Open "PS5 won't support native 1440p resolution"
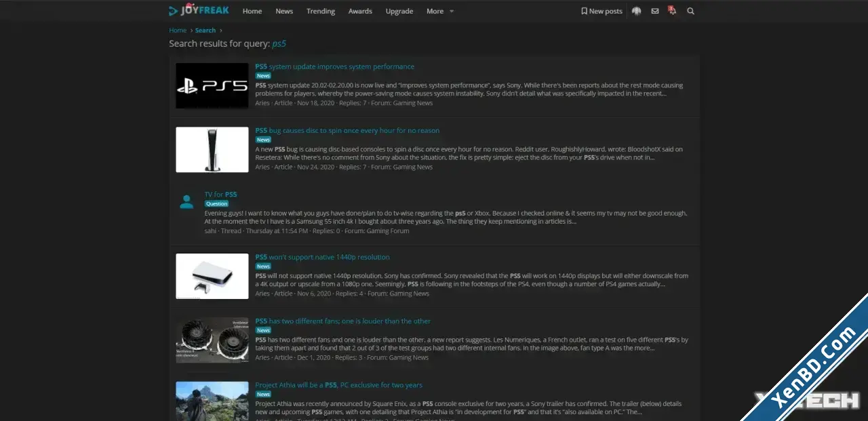Image resolution: width=868 pixels, height=421 pixels. [323, 257]
